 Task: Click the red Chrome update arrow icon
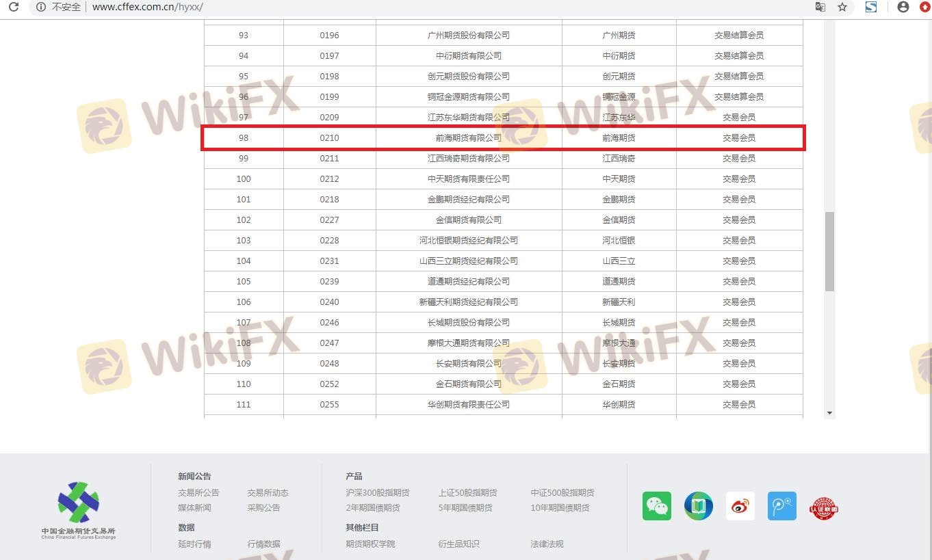924,7
